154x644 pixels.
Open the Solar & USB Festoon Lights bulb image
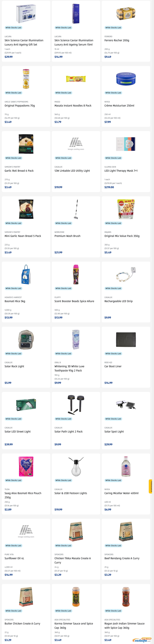(x=76, y=466)
